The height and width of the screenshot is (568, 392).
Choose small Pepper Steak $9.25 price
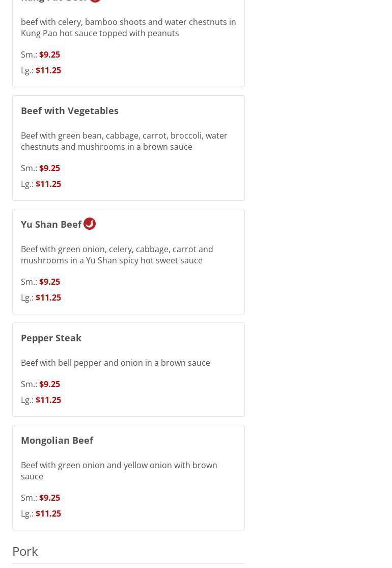[x=49, y=384]
